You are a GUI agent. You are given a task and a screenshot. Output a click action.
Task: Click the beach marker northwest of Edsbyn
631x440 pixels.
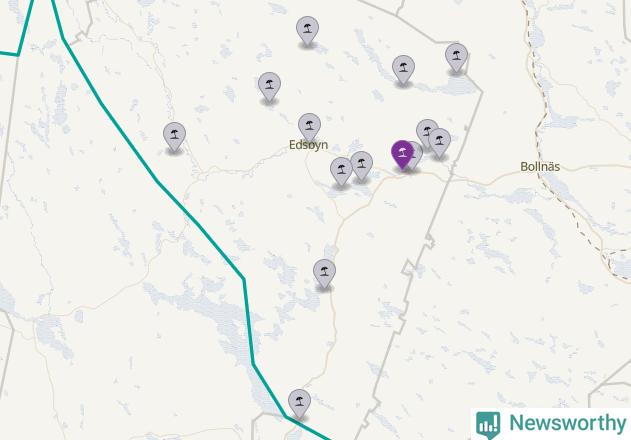(x=269, y=87)
